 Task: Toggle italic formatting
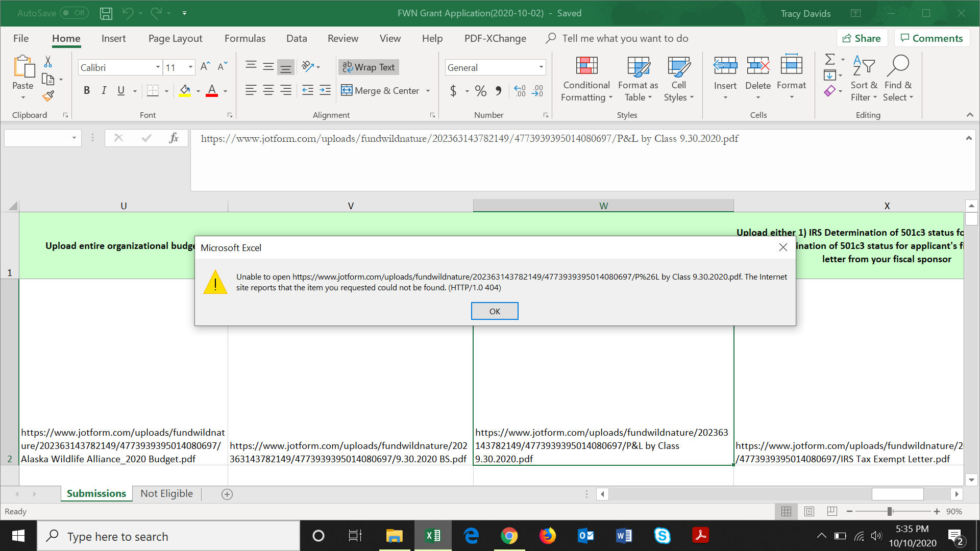pos(104,90)
